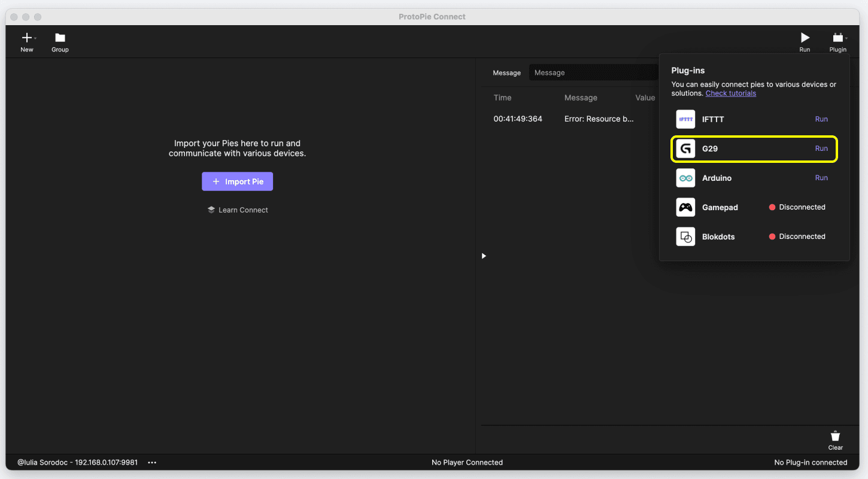Screen dimensions: 868x479
Task: Click Blokdots Disconnected status
Action: tap(797, 237)
